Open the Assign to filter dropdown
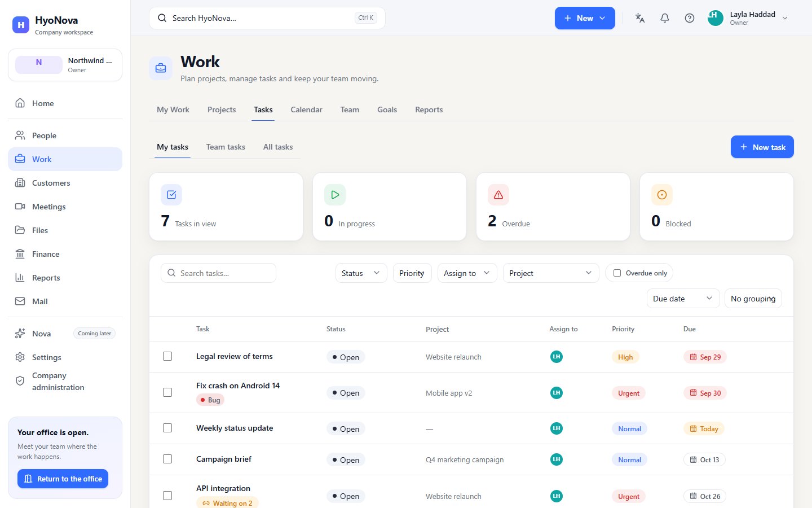 tap(467, 273)
